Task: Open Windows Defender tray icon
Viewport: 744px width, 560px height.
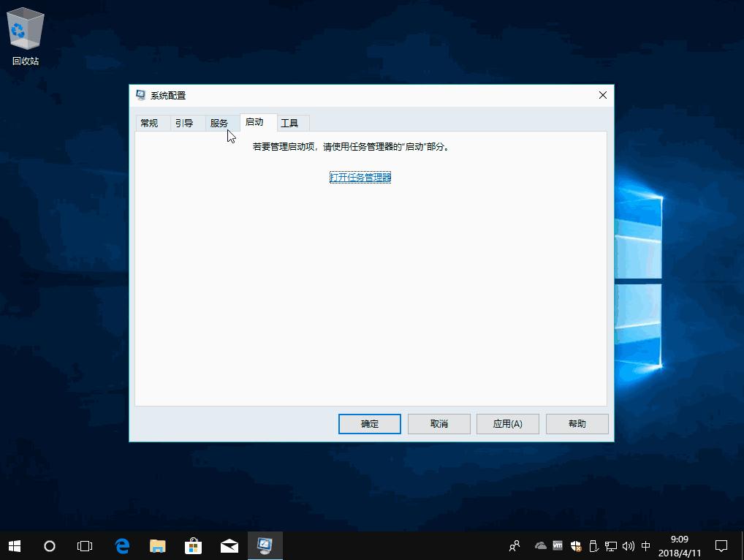Action: (x=576, y=545)
